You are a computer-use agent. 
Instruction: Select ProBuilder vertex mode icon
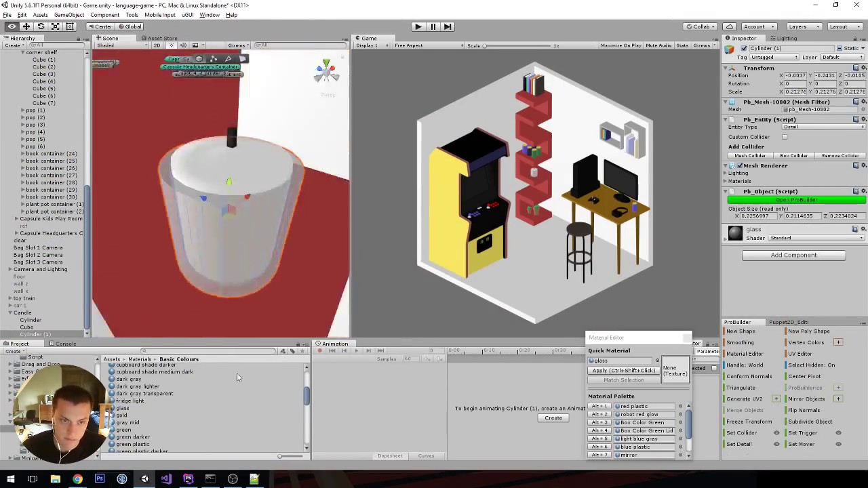click(214, 59)
